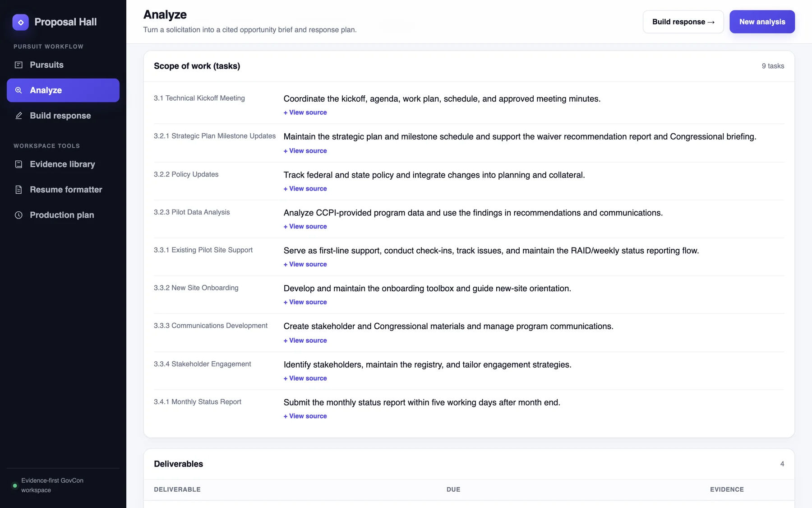
Task: Click the '9 tasks' count text
Action: pos(773,66)
